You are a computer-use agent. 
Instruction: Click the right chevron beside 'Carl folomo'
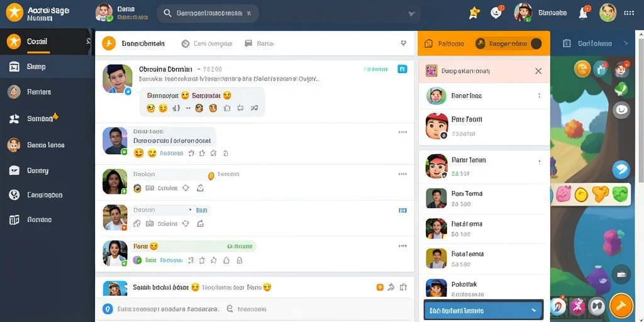[x=626, y=43]
